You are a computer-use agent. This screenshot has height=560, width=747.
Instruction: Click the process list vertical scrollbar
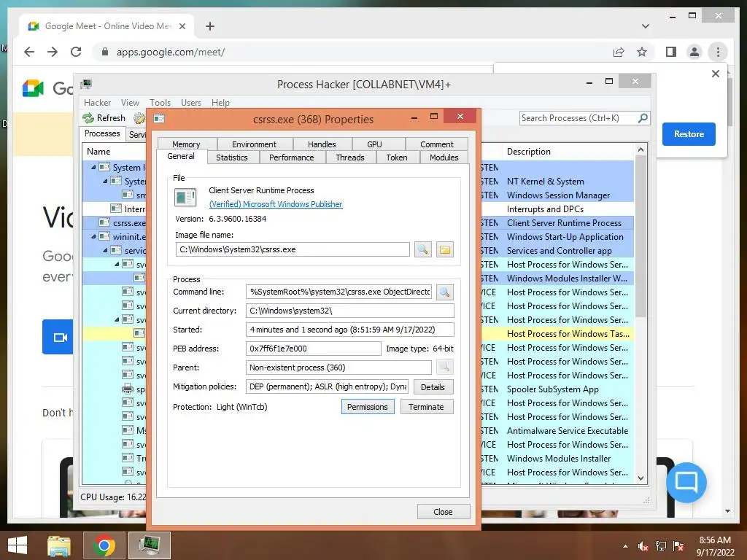[x=640, y=315]
